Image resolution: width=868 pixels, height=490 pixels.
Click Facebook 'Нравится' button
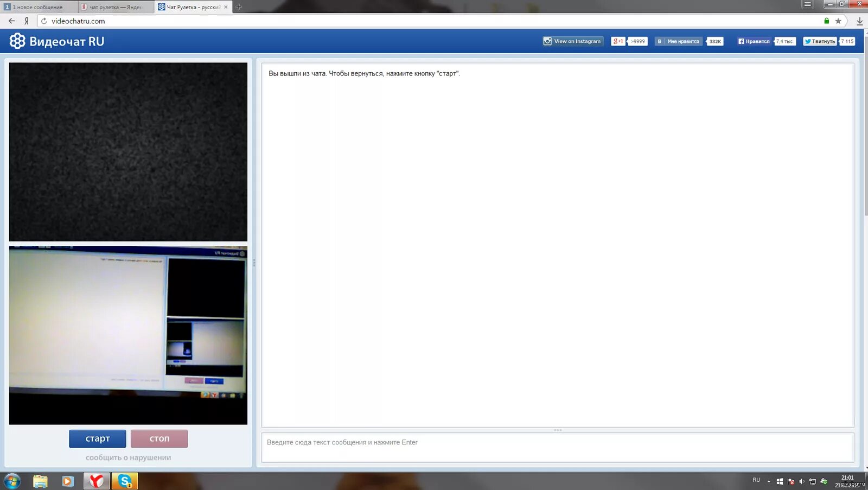[x=754, y=41]
